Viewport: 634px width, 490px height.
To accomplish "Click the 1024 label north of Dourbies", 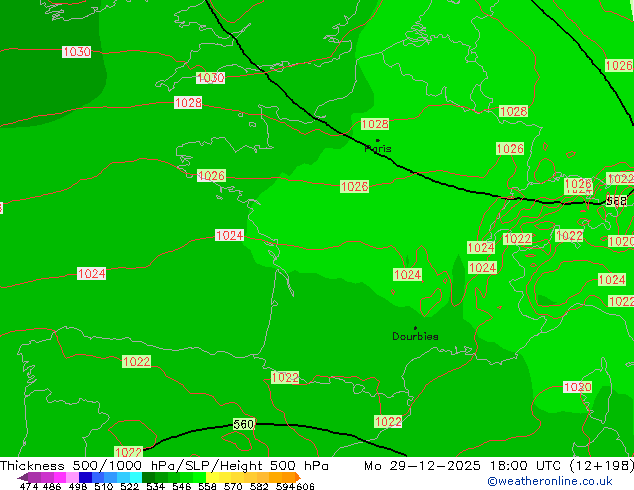I will (408, 275).
